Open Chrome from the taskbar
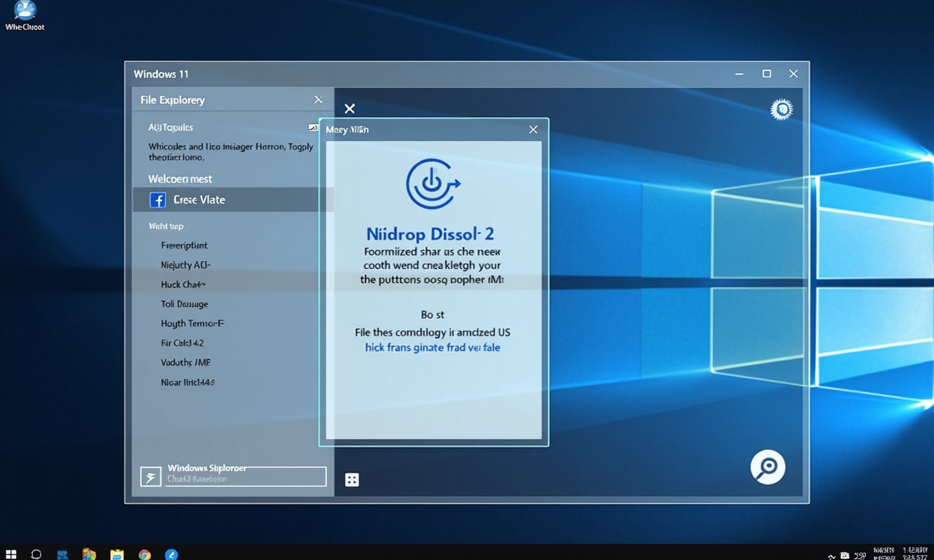The width and height of the screenshot is (934, 560). click(144, 554)
